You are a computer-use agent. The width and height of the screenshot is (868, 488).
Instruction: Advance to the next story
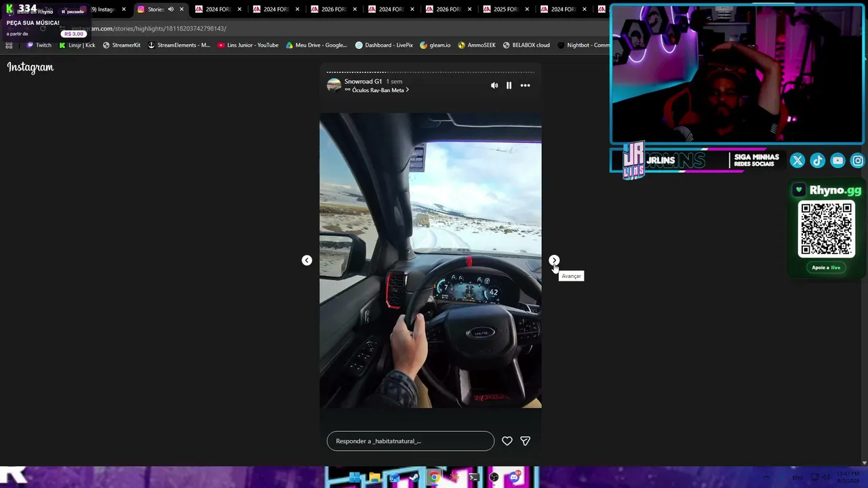pyautogui.click(x=554, y=260)
